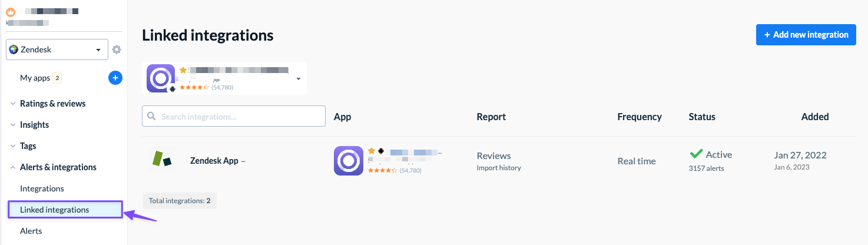
Task: Click Add new integration button
Action: (806, 35)
